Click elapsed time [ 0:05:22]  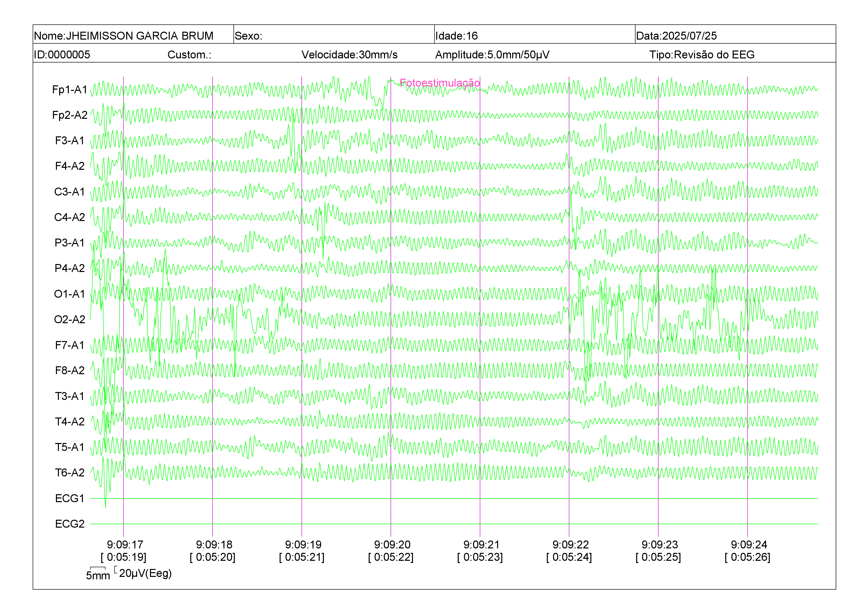coord(390,557)
